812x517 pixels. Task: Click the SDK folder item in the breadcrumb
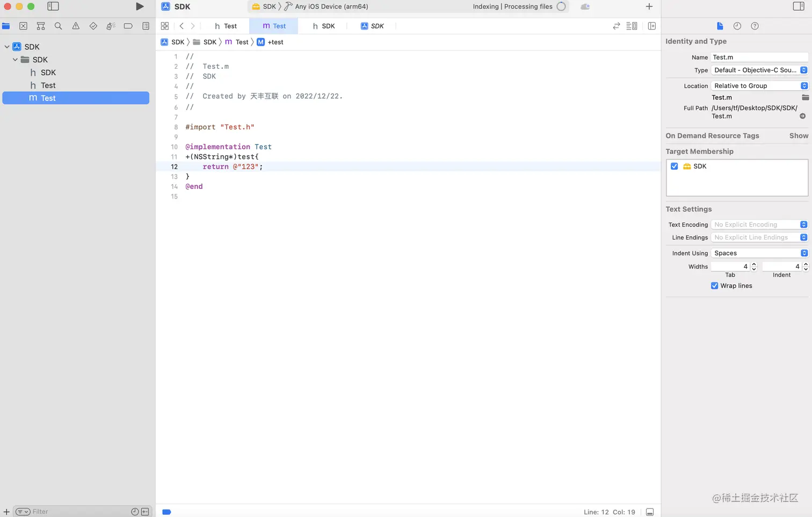[205, 42]
